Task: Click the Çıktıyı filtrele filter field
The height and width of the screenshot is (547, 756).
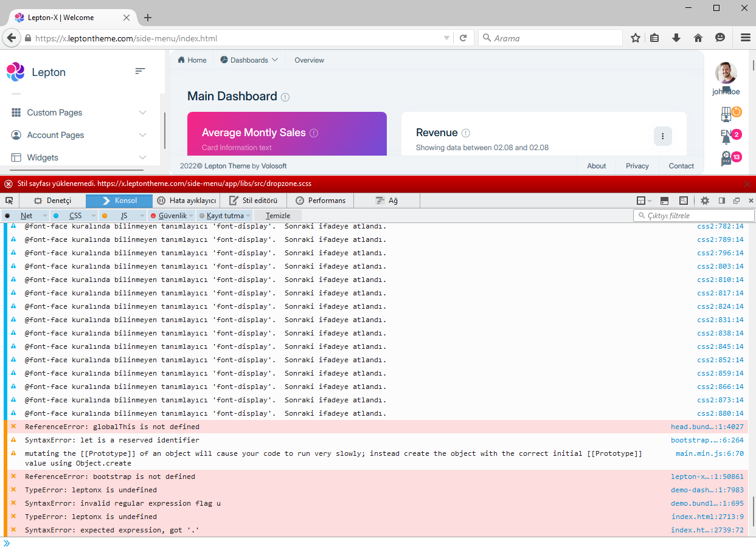Action: click(696, 216)
